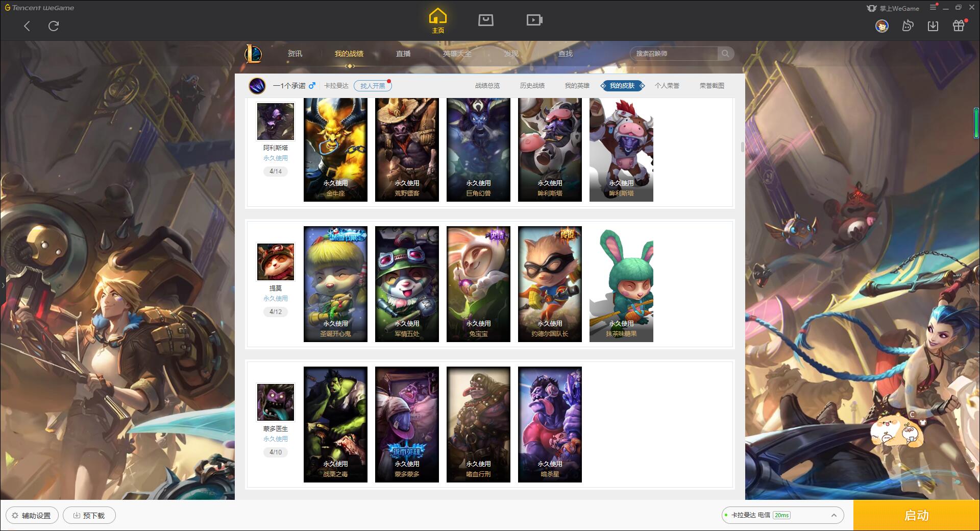980x531 pixels.
Task: Open 荣誉截图 sub-tab
Action: coord(712,86)
